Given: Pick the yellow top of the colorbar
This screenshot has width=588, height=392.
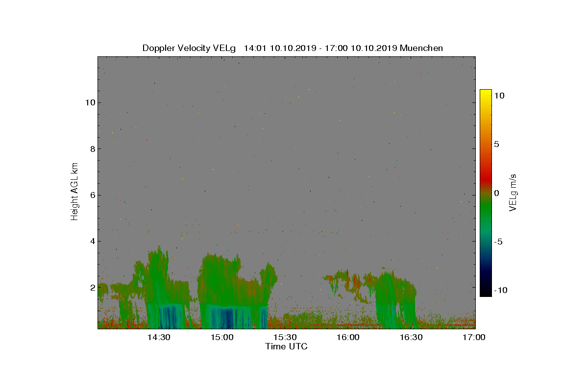Looking at the screenshot, I should (486, 94).
